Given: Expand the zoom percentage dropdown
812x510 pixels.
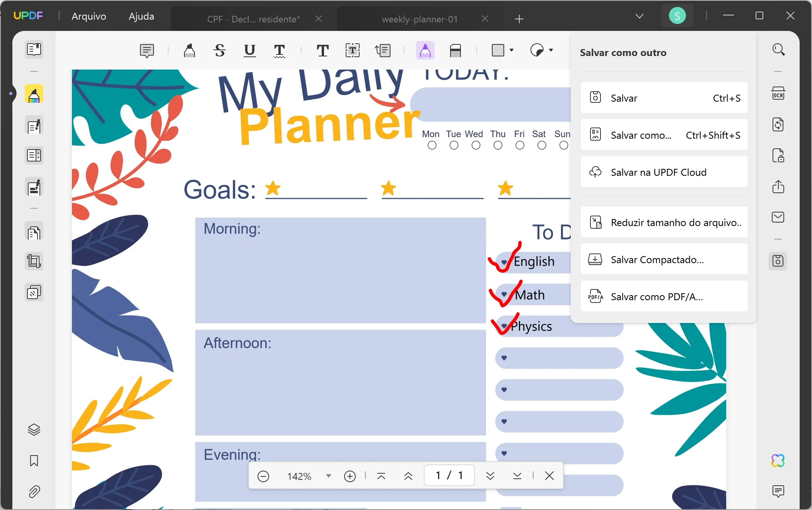Looking at the screenshot, I should pos(328,476).
